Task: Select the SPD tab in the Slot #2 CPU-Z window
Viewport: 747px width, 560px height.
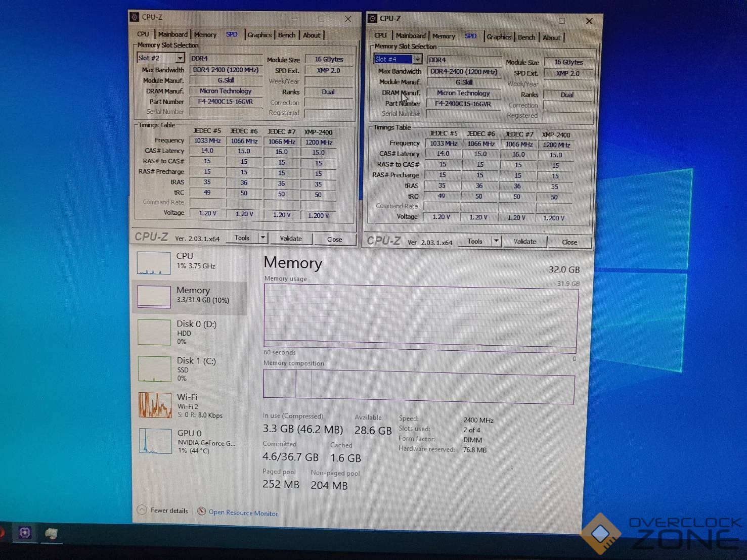Action: pos(232,34)
